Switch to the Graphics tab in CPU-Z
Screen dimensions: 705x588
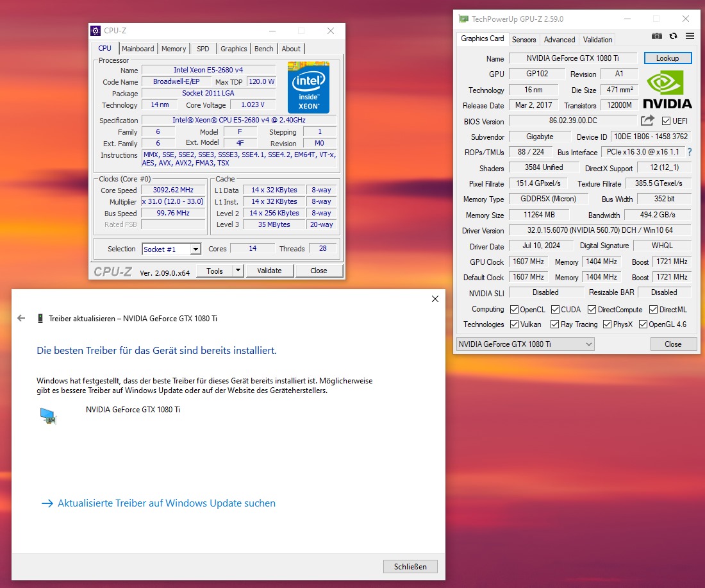tap(234, 49)
